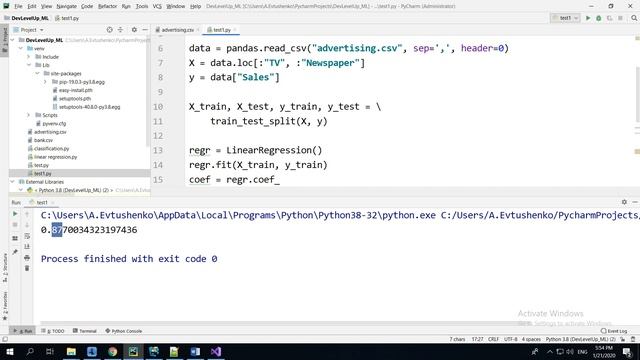
Task: Toggle tool window bars in status corner
Action: (5, 339)
